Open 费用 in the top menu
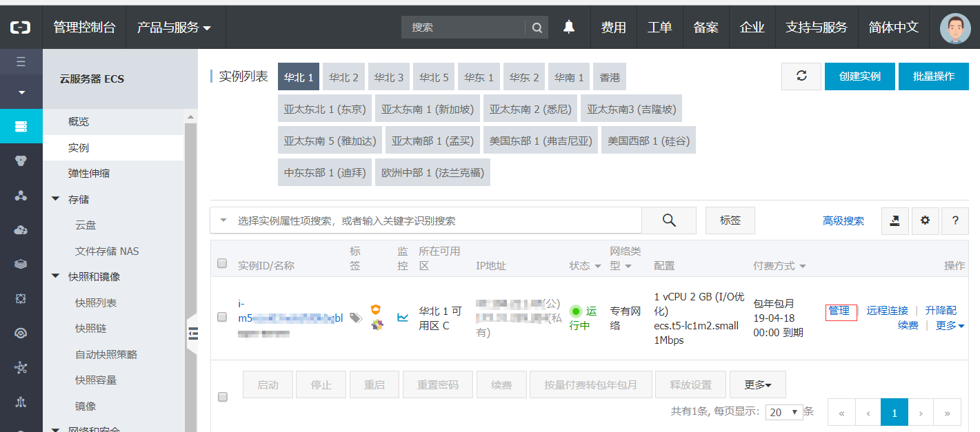980x432 pixels. tap(613, 28)
